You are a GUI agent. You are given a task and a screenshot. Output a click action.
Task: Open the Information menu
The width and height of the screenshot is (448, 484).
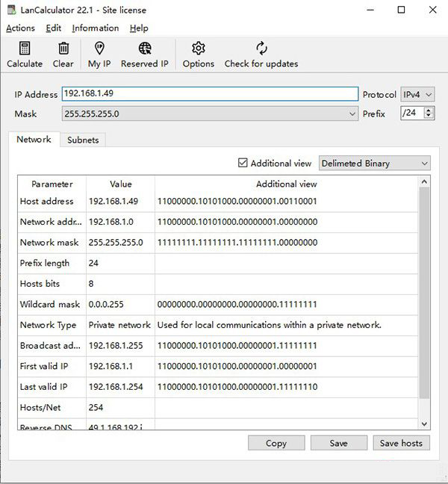pyautogui.click(x=96, y=28)
